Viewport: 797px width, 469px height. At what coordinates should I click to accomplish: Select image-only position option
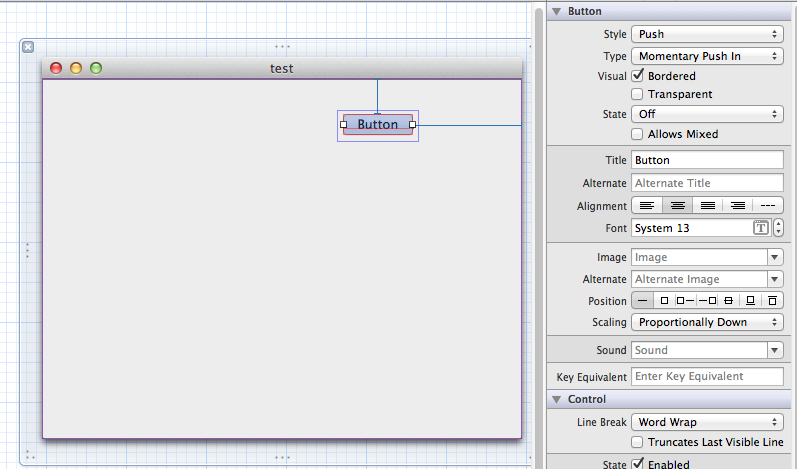click(663, 301)
